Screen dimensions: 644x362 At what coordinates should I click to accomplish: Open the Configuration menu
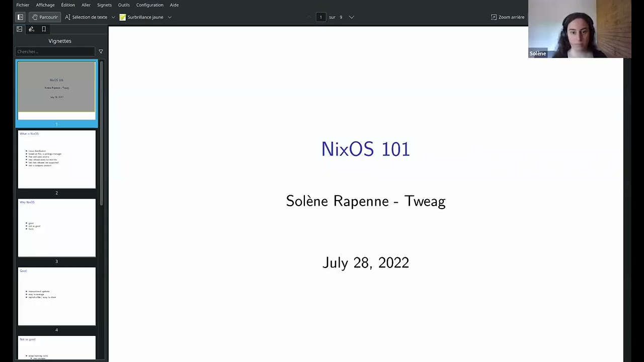pyautogui.click(x=150, y=5)
